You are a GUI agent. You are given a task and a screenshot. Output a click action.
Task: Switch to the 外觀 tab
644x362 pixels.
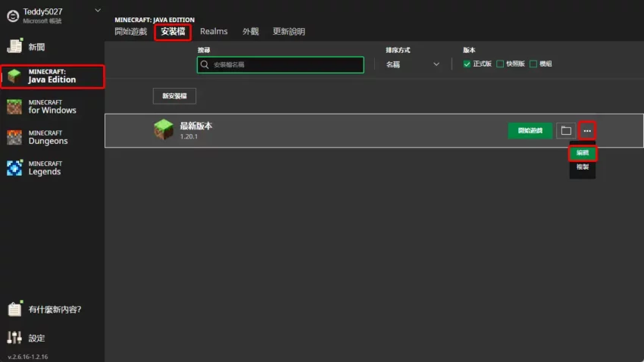[x=251, y=32]
